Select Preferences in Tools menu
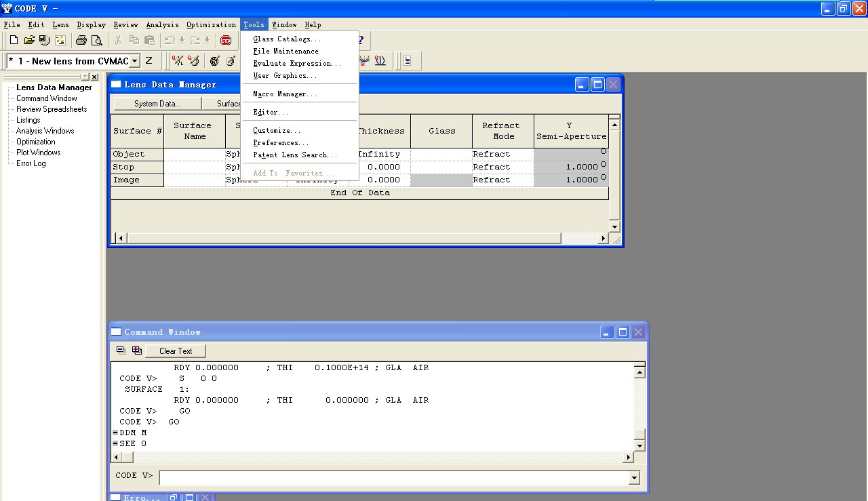Viewport: 868px width, 501px height. click(281, 143)
